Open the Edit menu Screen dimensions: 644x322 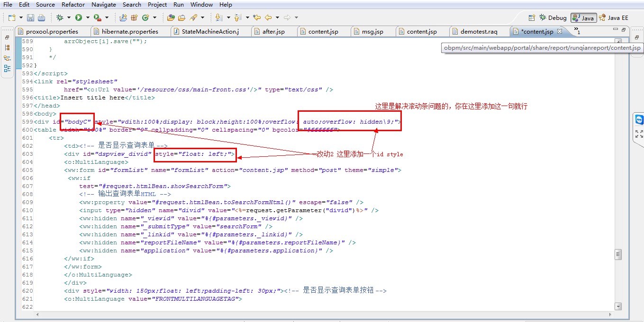[x=24, y=4]
